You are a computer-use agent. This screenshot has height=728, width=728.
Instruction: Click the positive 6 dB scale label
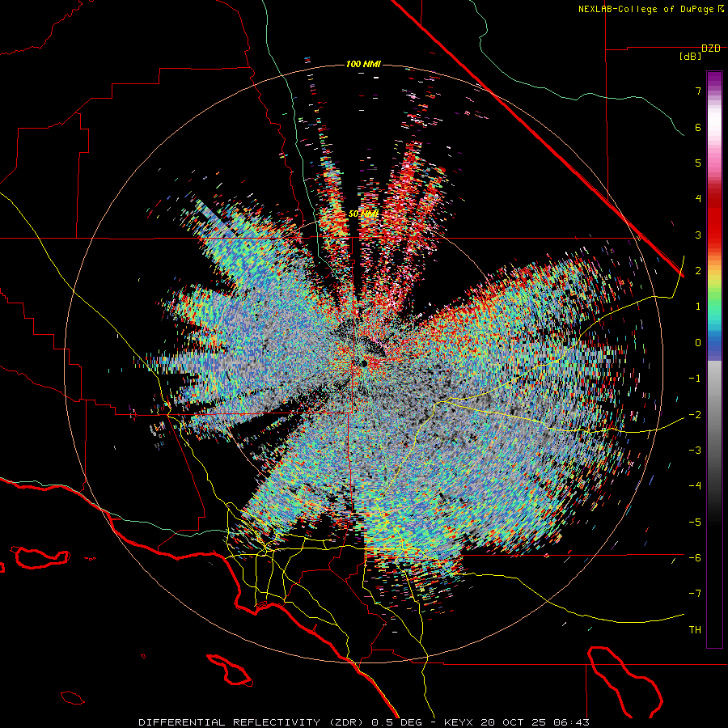(698, 127)
